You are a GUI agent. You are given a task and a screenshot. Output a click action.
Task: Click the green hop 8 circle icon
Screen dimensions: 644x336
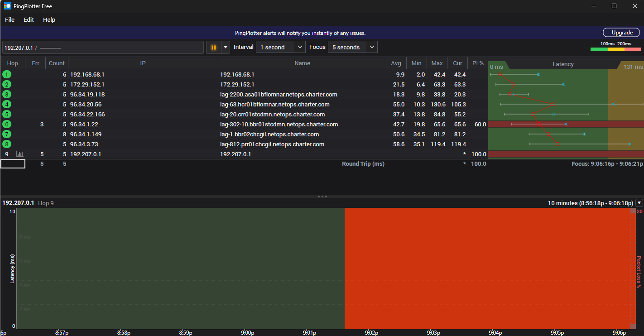pos(7,144)
